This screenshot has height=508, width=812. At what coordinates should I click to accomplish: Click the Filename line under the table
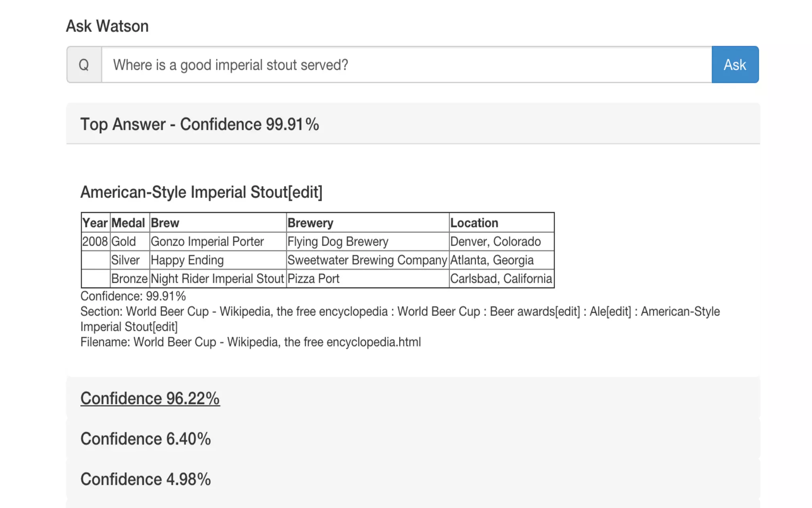pyautogui.click(x=251, y=342)
